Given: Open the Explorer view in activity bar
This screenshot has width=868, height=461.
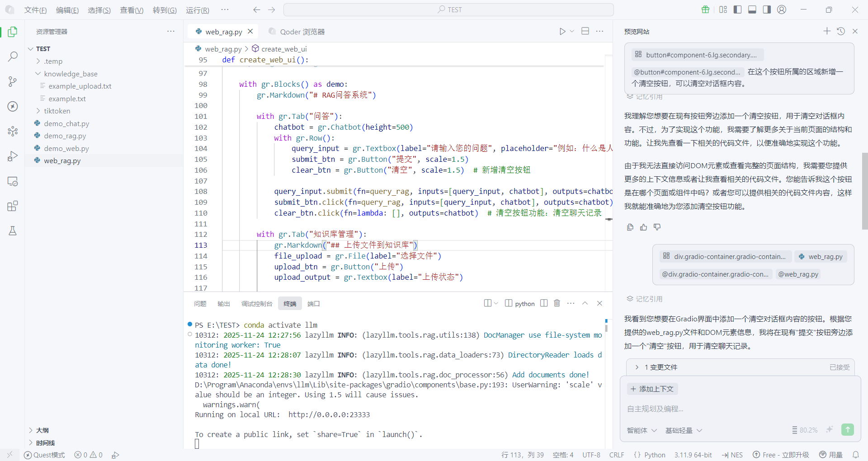Looking at the screenshot, I should coord(13,32).
